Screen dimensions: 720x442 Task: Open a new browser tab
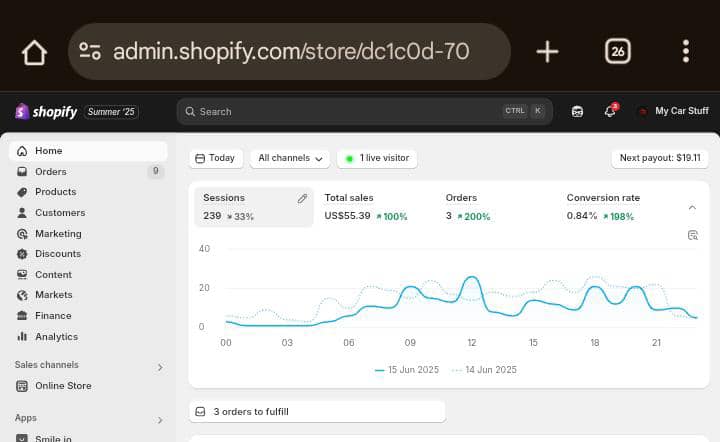point(547,52)
